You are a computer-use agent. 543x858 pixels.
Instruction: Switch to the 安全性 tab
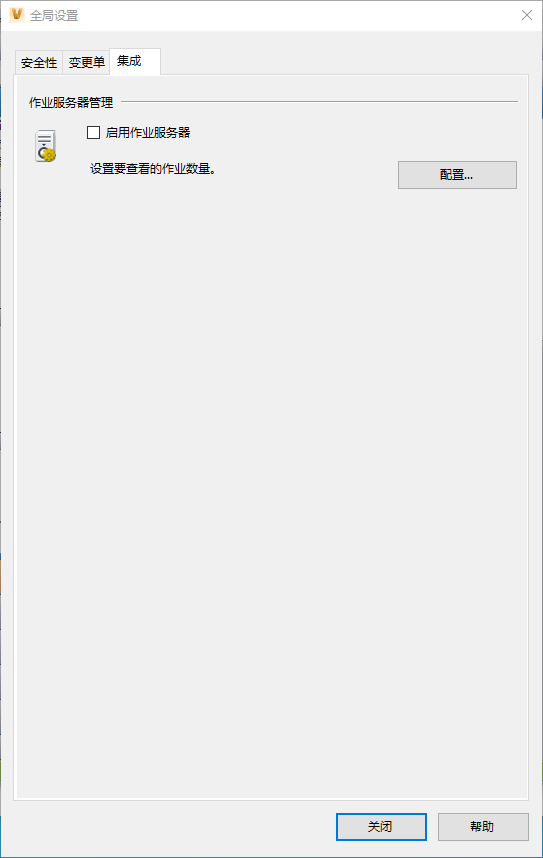39,63
